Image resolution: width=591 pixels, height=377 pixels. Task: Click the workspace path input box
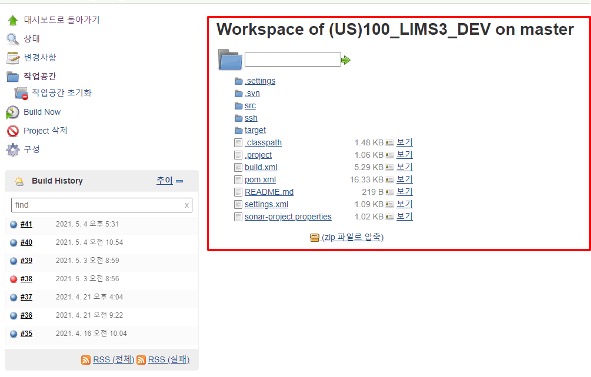pos(292,60)
